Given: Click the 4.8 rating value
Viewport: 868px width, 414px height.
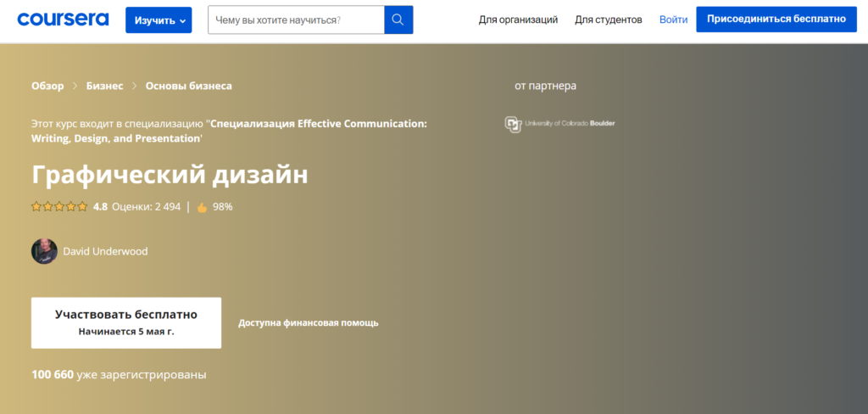Looking at the screenshot, I should click(x=100, y=207).
